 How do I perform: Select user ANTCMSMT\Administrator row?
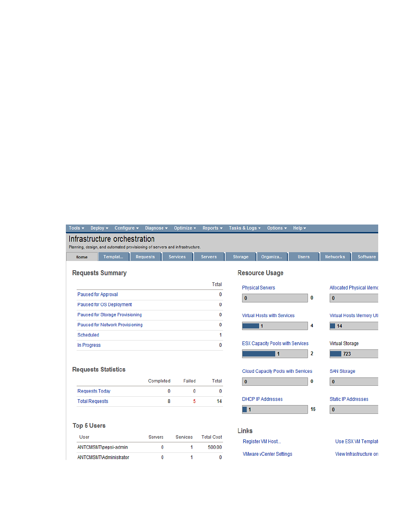[x=150, y=457]
